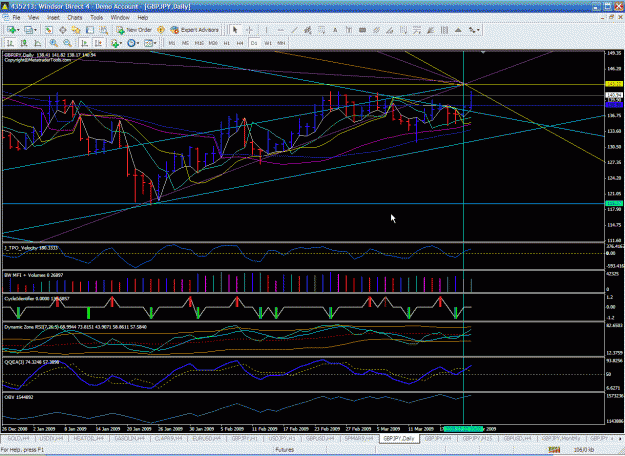This screenshot has width=625, height=456.
Task: Open the Window menu
Action: [120, 18]
